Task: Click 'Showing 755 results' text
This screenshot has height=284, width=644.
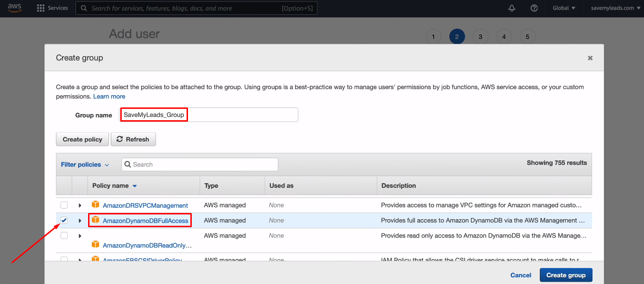Action: pyautogui.click(x=557, y=162)
